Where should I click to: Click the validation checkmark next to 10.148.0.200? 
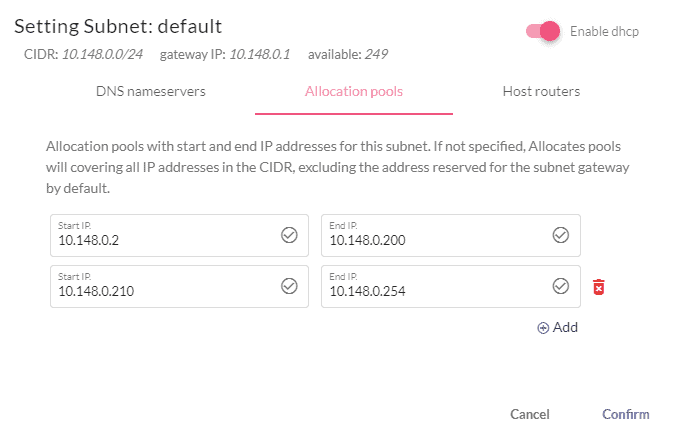tap(561, 235)
